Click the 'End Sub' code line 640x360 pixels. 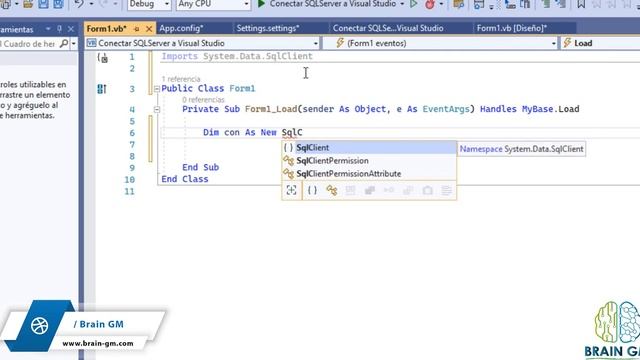200,167
